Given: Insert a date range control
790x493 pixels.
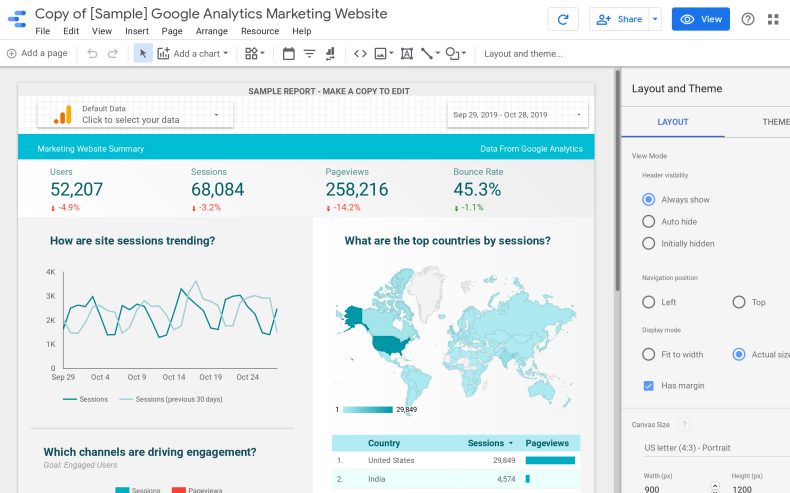Looking at the screenshot, I should pos(289,53).
